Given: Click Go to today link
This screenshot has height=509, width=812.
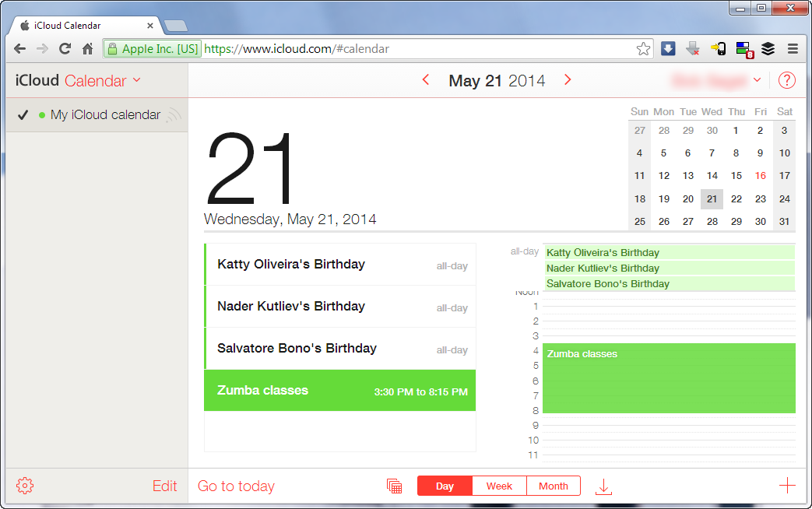Looking at the screenshot, I should pos(236,486).
